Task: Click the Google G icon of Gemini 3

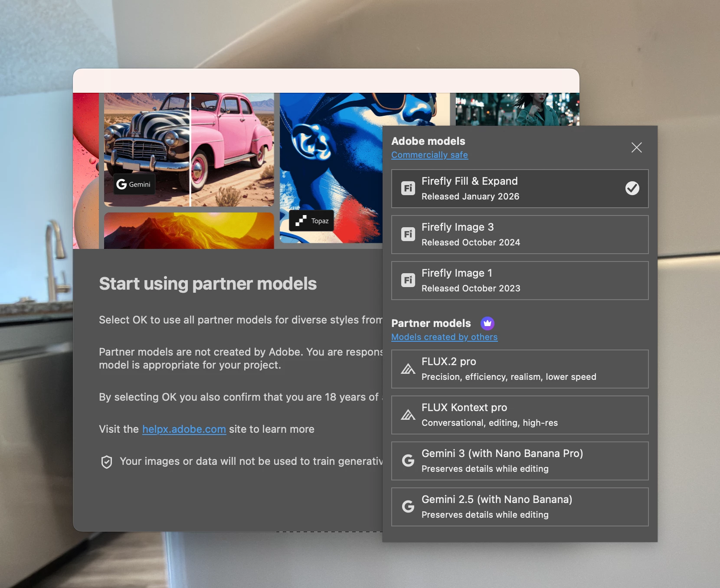Action: 408,461
